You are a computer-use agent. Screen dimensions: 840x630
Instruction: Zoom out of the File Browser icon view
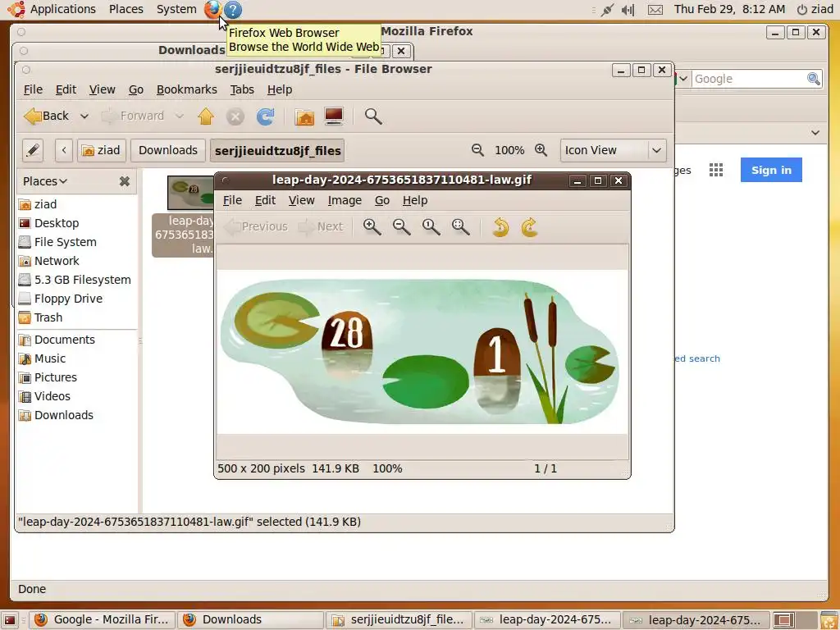tap(477, 151)
